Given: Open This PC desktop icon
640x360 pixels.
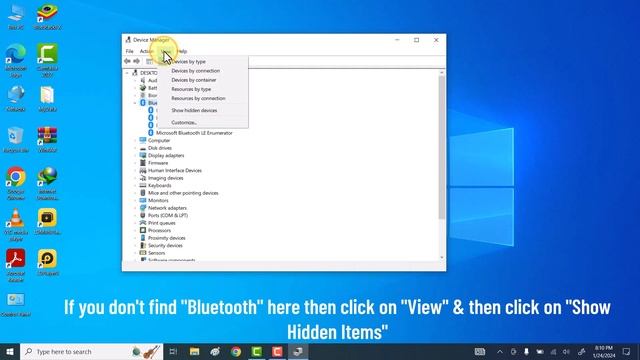Looking at the screenshot, I should click(x=16, y=17).
